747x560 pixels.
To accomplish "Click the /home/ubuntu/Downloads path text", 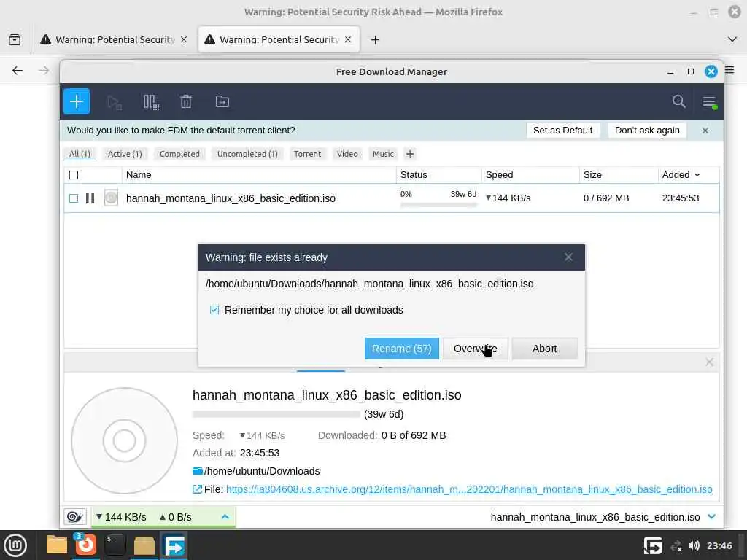I will point(262,471).
